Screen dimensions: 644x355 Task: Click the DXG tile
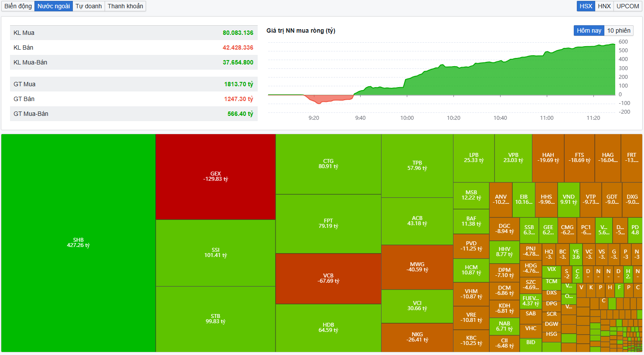(632, 200)
